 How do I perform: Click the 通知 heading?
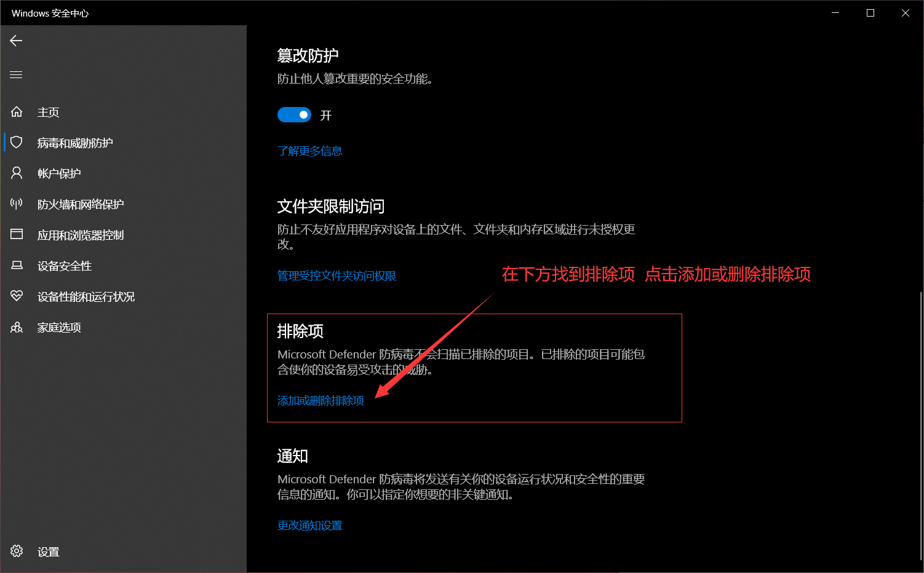pyautogui.click(x=292, y=456)
